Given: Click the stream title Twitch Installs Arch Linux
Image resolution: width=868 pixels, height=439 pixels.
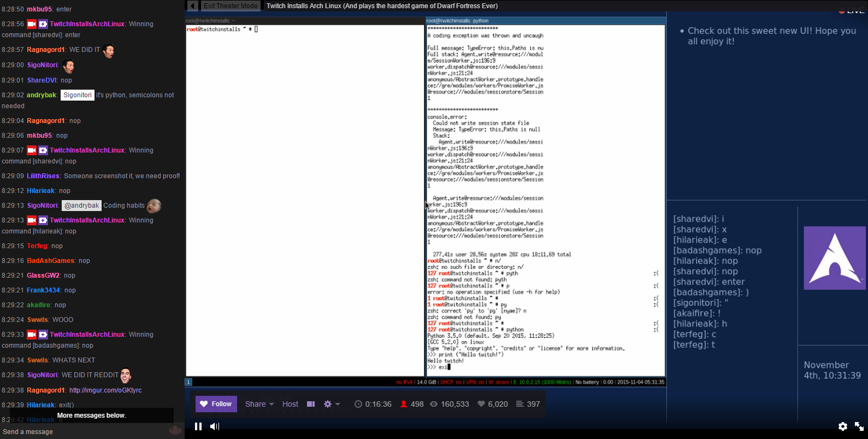Looking at the screenshot, I should [382, 5].
